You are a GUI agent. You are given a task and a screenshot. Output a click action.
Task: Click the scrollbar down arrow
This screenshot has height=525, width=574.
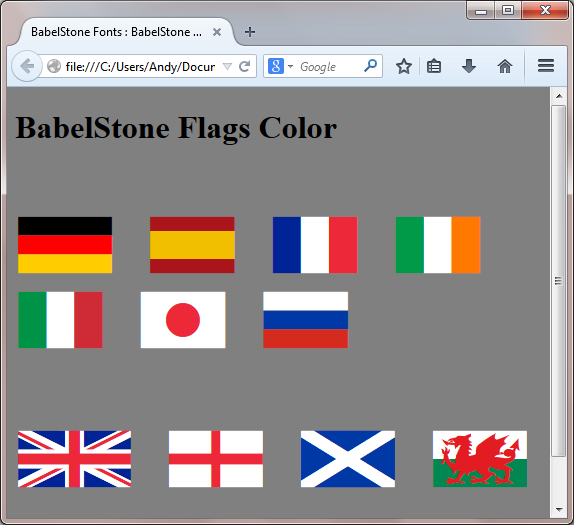pyautogui.click(x=559, y=509)
